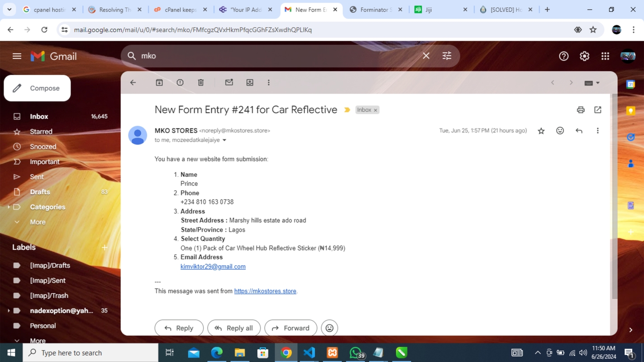The width and height of the screenshot is (644, 362).
Task: Remove Inbox label from this conversation
Action: click(375, 110)
